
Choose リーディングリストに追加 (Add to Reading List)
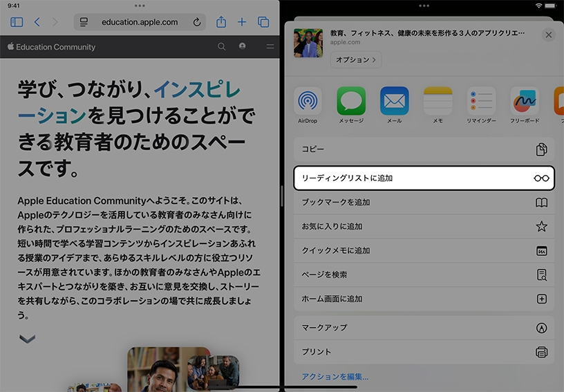[422, 178]
